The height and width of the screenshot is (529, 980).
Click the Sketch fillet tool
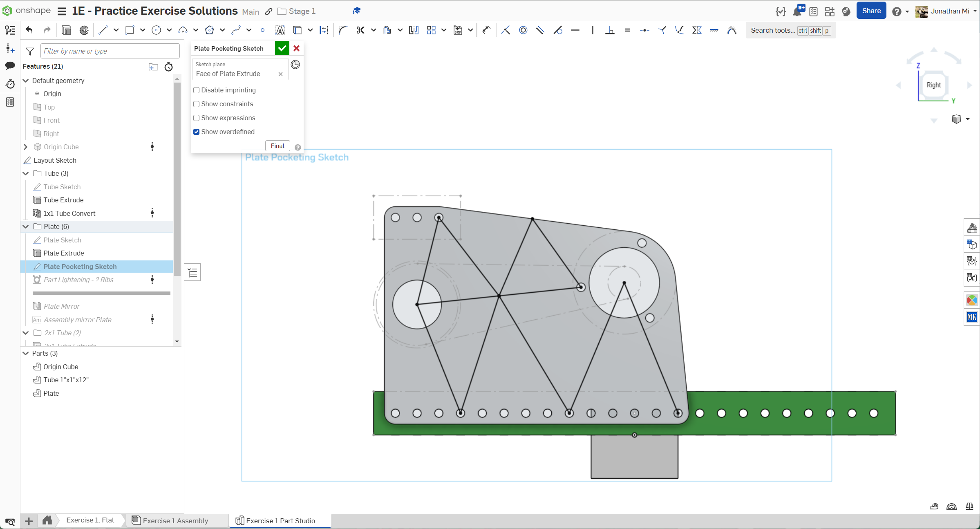(343, 30)
